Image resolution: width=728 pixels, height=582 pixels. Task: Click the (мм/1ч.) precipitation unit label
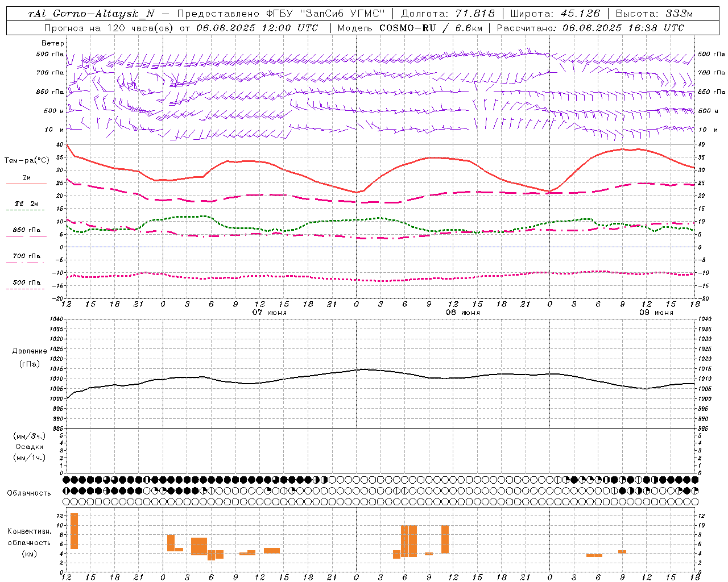point(30,458)
